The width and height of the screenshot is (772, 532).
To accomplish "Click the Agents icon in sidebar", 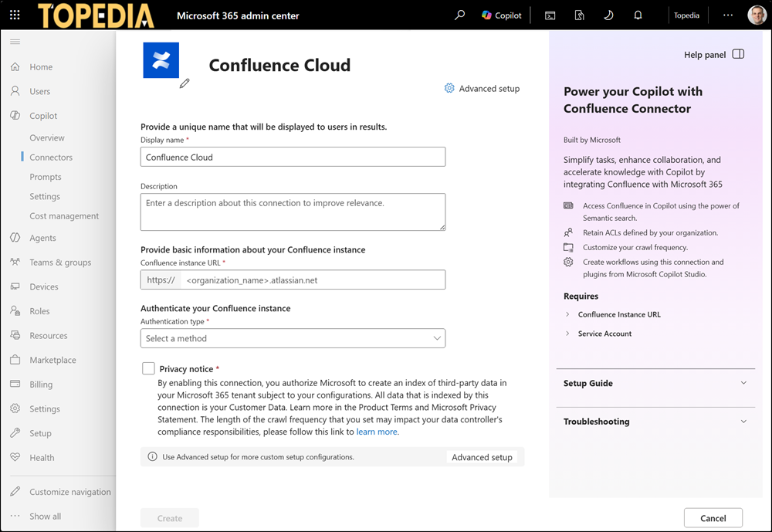I will click(15, 237).
